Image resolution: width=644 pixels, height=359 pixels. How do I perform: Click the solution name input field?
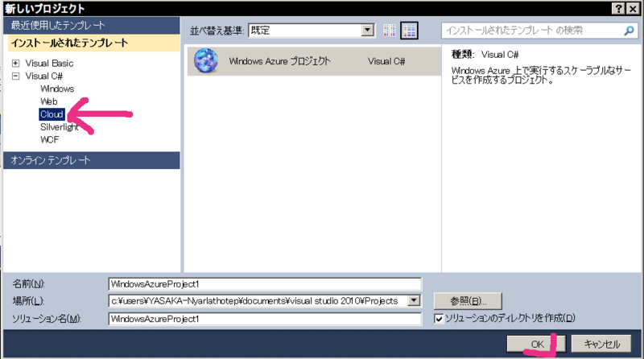tap(265, 319)
